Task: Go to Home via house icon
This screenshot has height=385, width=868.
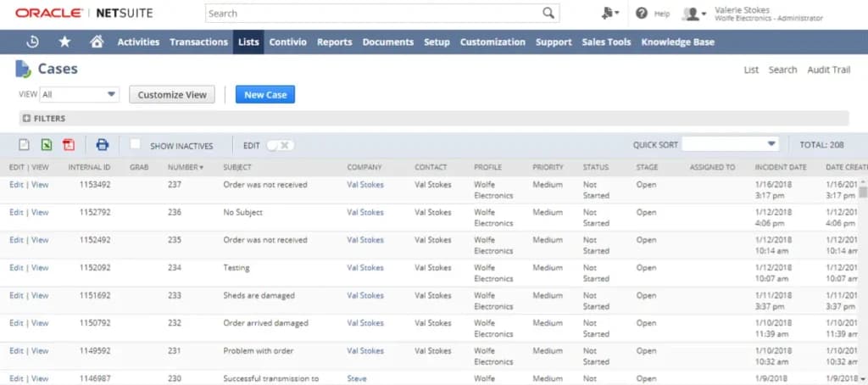Action: click(x=97, y=42)
